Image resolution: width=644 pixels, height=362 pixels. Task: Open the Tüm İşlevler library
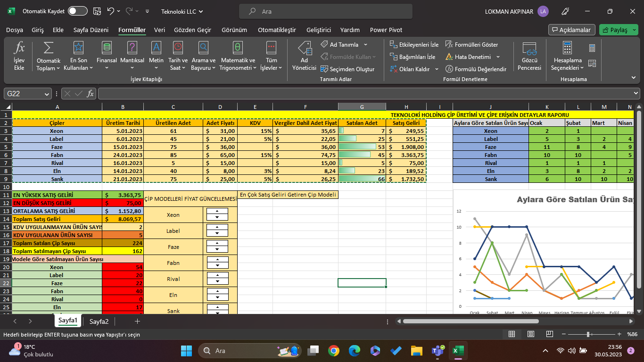click(271, 56)
